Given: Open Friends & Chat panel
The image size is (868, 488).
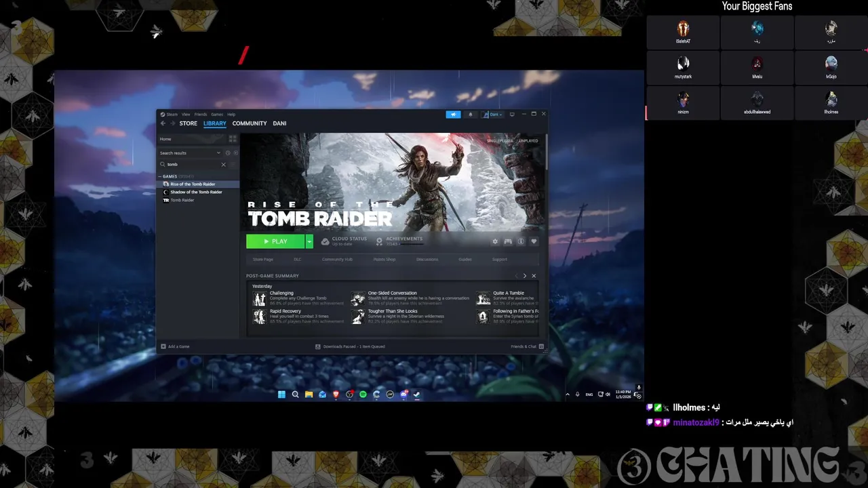Looking at the screenshot, I should [526, 346].
